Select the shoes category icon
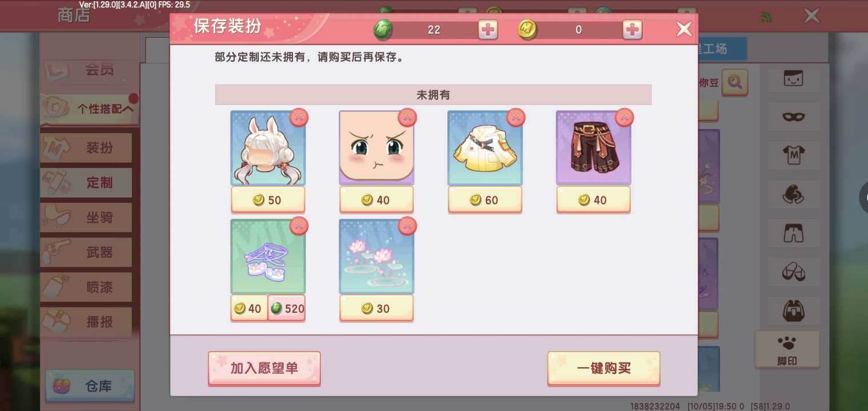Image resolution: width=868 pixels, height=411 pixels. [x=793, y=272]
